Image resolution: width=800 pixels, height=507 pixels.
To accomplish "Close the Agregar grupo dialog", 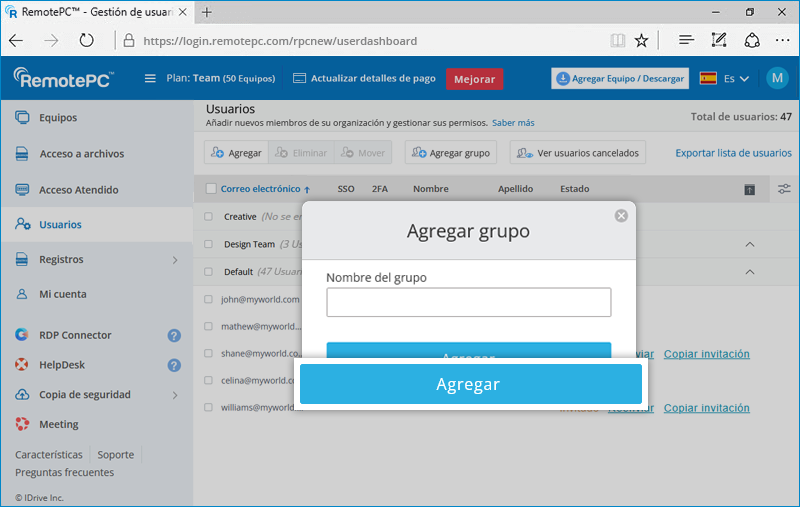I will (621, 215).
